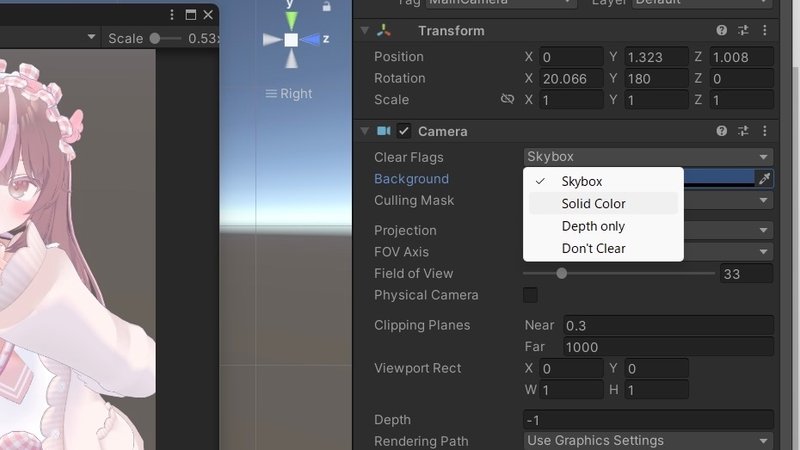Toggle constrained proportions link for Scale
Image resolution: width=800 pixels, height=450 pixels.
click(507, 99)
